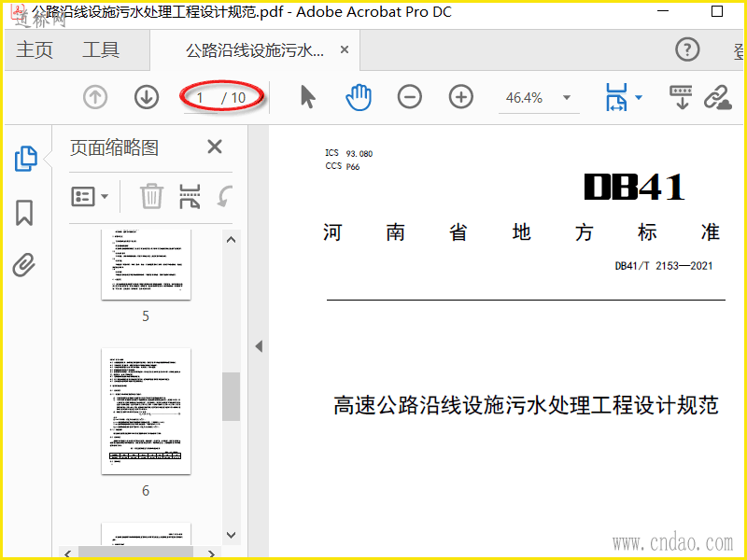The height and width of the screenshot is (560, 747).
Task: Minimize the Acrobat window
Action: (x=663, y=11)
